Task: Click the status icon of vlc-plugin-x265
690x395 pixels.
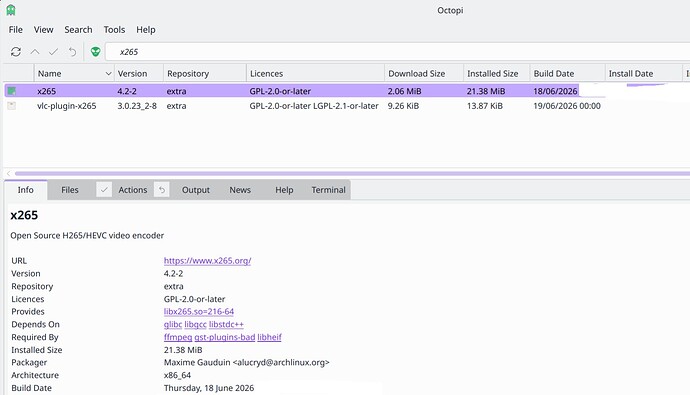Action: (x=12, y=106)
